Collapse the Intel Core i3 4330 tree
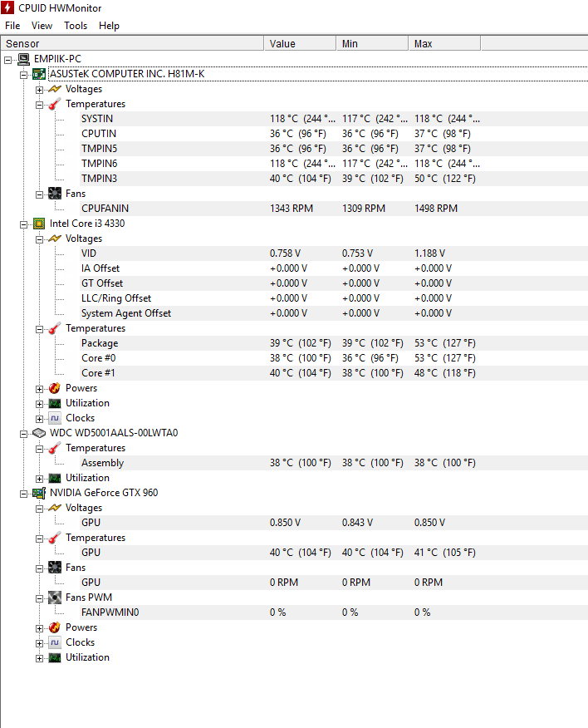 pyautogui.click(x=23, y=224)
